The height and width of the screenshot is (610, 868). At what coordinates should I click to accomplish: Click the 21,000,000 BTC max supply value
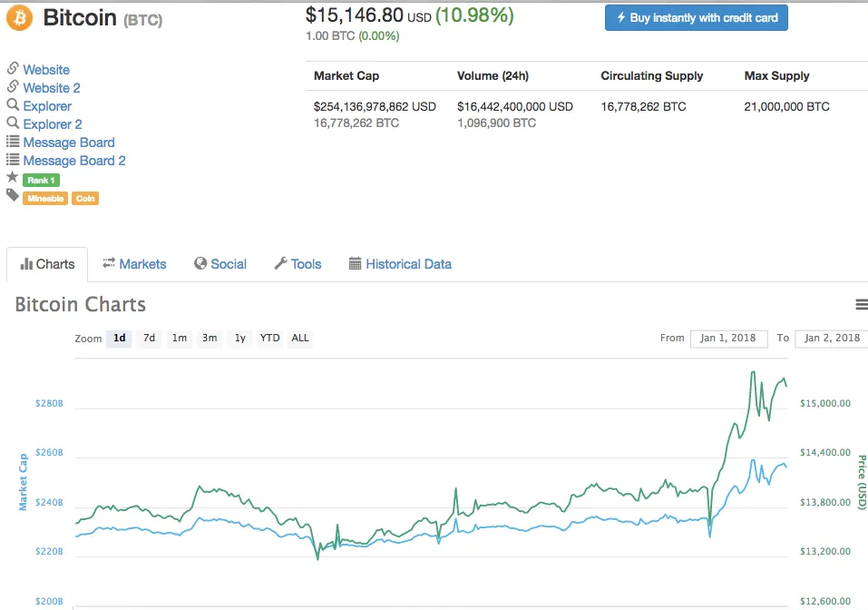(786, 106)
